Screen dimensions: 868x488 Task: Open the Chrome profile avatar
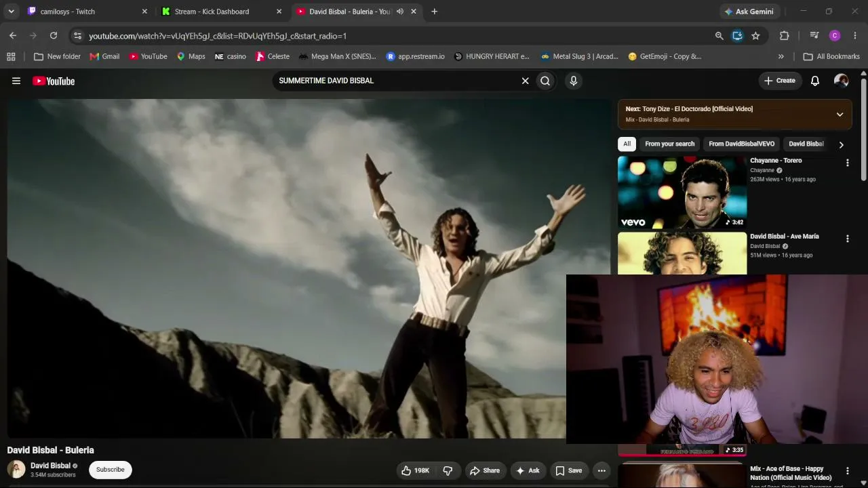(835, 36)
